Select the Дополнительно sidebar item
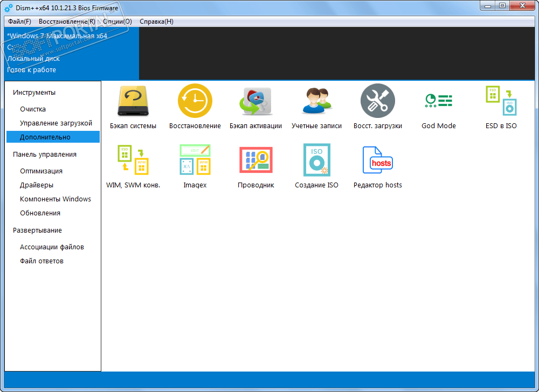The image size is (539, 392). [53, 137]
